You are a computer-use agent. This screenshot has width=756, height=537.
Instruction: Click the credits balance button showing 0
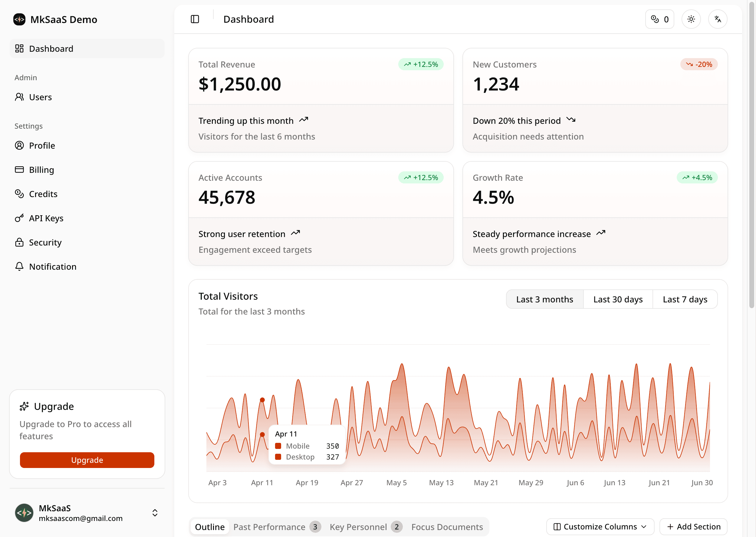pos(659,19)
